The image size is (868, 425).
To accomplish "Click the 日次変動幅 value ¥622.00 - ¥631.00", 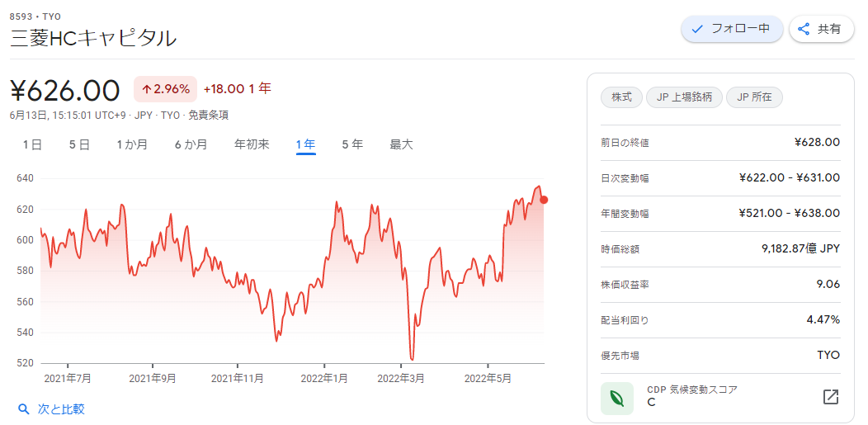I will coord(790,177).
